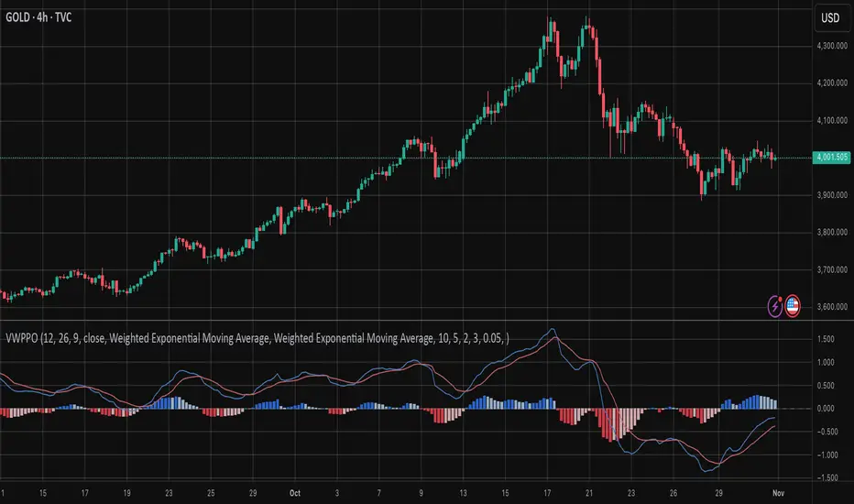Click the 1.500 indicator scale label
Screen dimensions: 854x504
pyautogui.click(x=827, y=339)
